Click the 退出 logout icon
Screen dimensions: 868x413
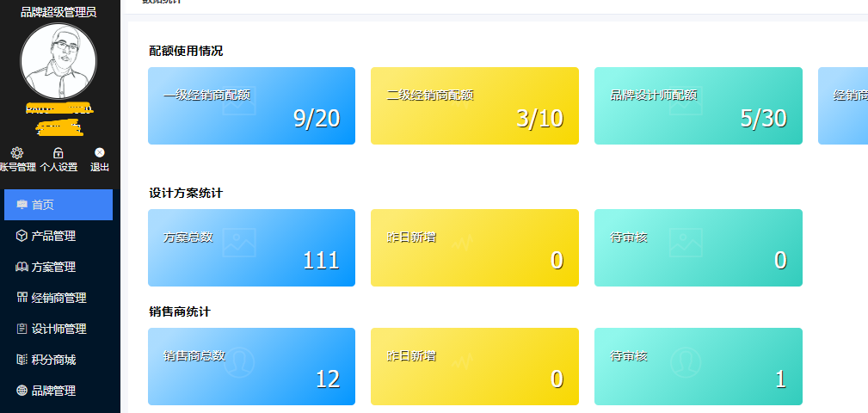point(100,153)
